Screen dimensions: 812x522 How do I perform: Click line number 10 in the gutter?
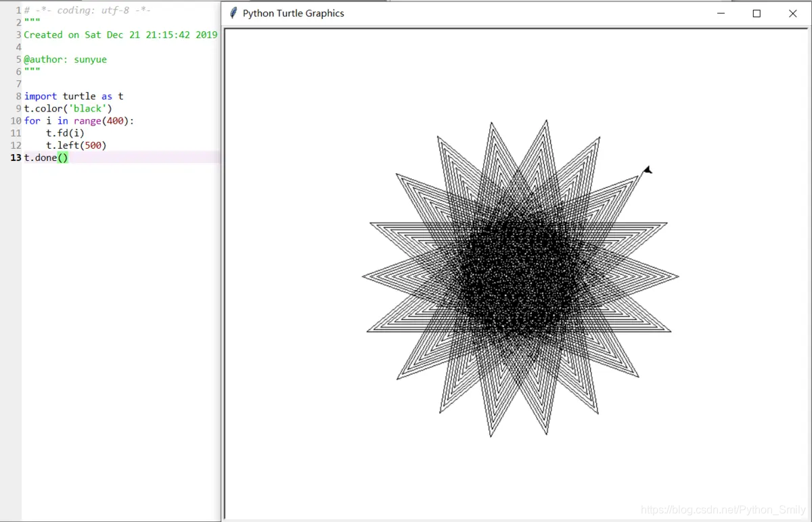[16, 120]
